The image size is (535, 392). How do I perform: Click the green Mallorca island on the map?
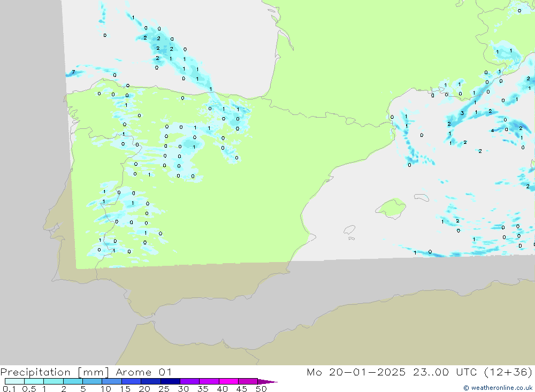tap(391, 208)
